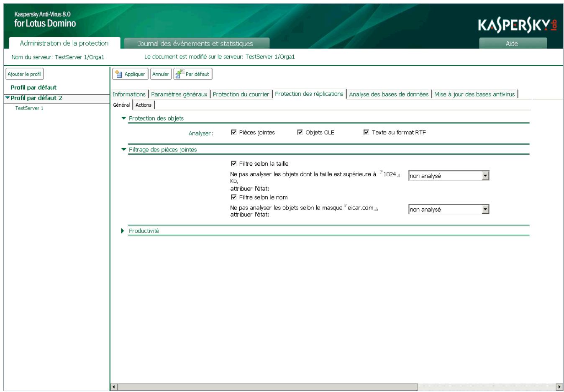The width and height of the screenshot is (564, 392).
Task: Click the Analyser: label
Action: pos(201,133)
